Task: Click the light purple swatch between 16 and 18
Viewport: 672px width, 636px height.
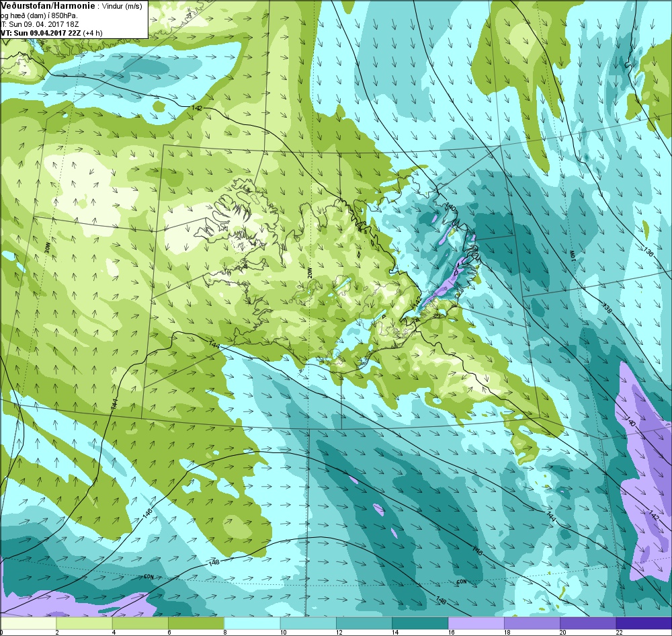Action: point(476,623)
